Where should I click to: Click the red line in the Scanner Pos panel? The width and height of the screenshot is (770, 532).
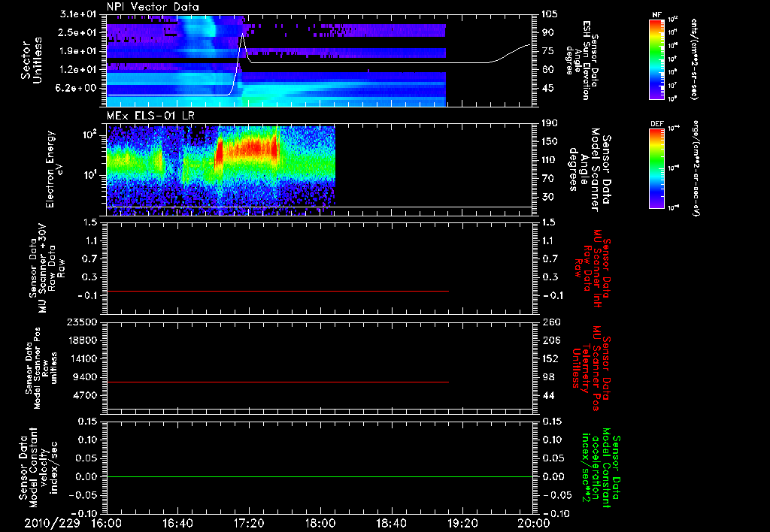pos(277,382)
